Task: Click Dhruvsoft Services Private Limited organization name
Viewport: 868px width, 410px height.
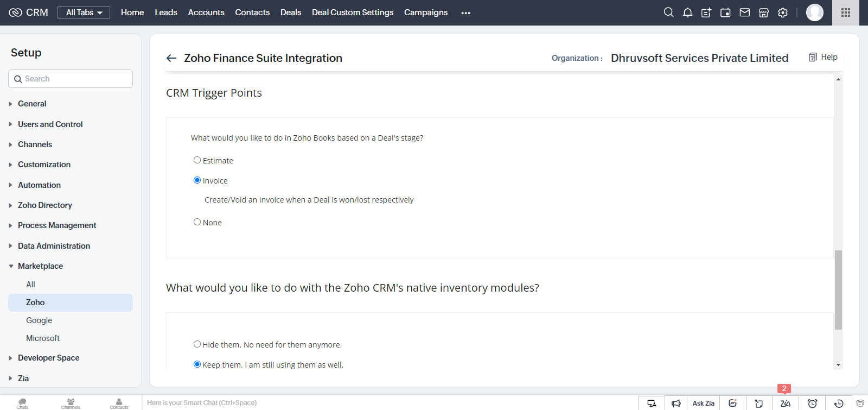Action: [699, 58]
